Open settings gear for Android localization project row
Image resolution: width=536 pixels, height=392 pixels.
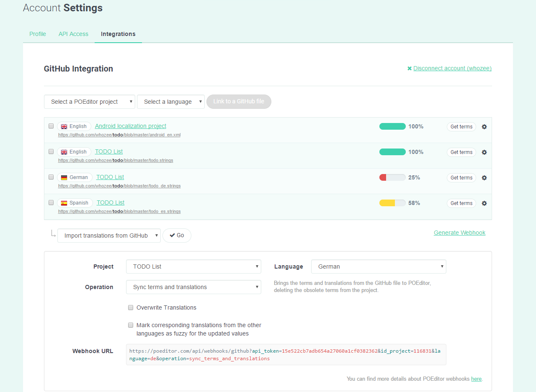coord(484,127)
